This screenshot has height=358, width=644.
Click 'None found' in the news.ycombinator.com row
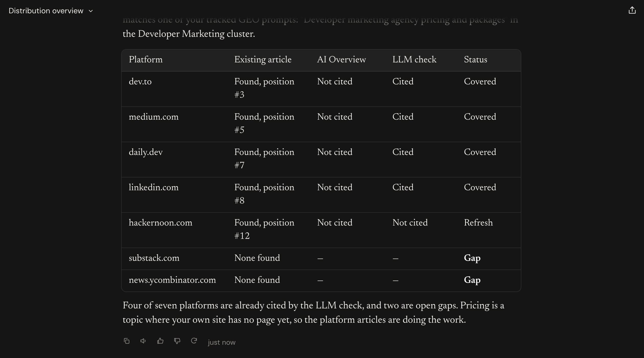pyautogui.click(x=257, y=280)
